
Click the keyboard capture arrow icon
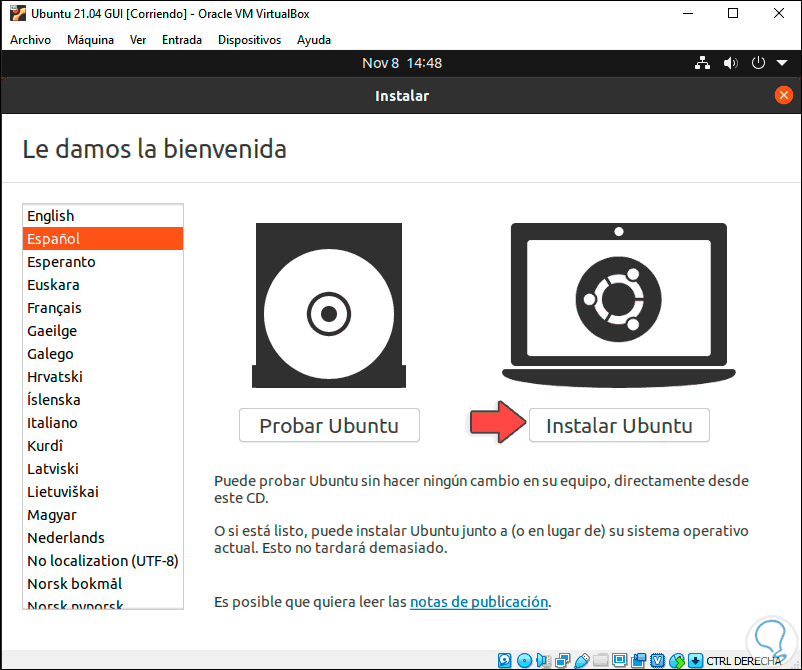(x=695, y=660)
